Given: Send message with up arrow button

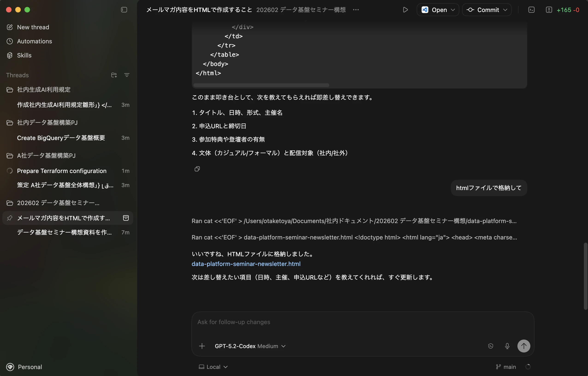Looking at the screenshot, I should (524, 346).
